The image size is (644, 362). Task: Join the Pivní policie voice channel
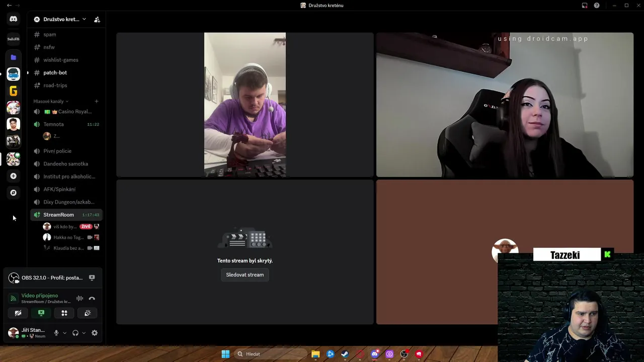coord(66,151)
